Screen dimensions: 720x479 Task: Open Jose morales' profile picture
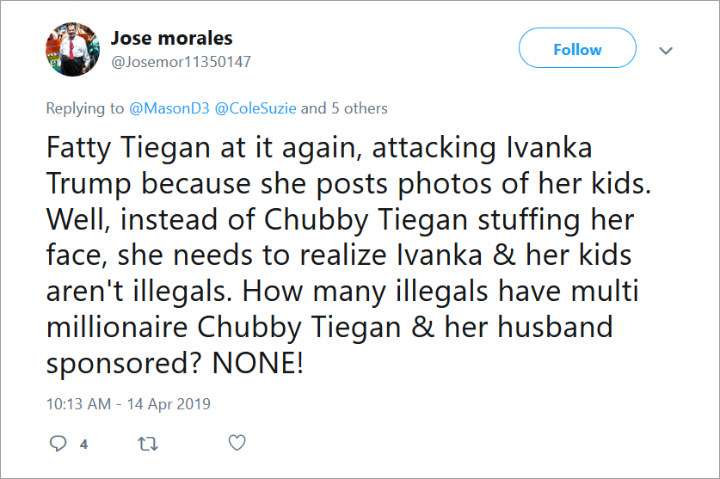click(x=72, y=49)
